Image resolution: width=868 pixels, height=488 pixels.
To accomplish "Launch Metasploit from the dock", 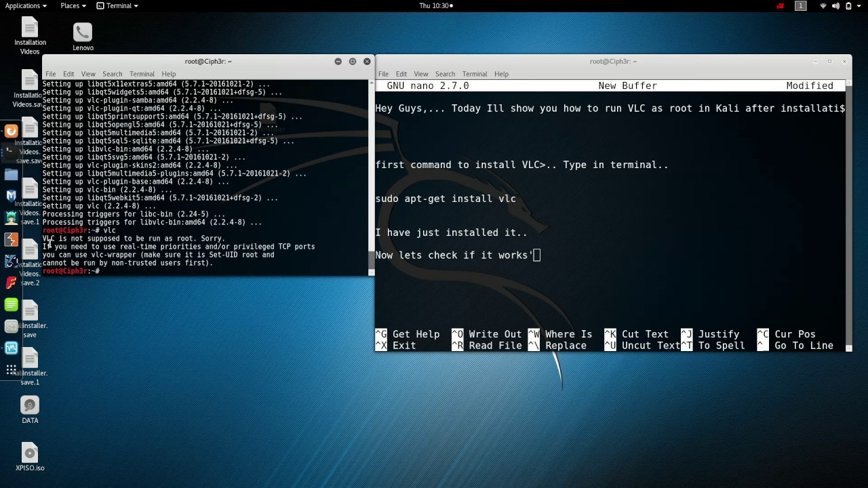I will pos(11,196).
